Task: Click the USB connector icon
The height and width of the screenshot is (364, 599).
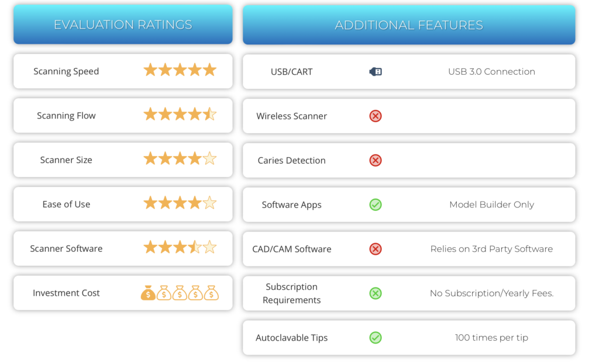Action: [376, 72]
